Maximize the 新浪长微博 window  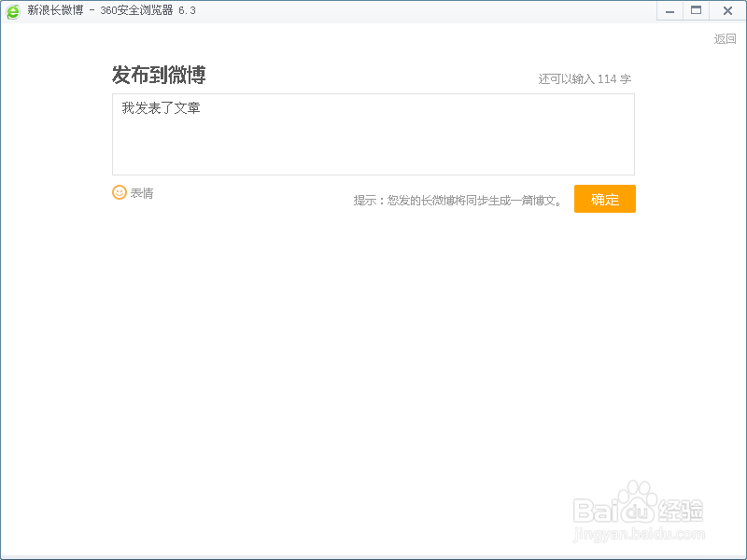pos(696,10)
